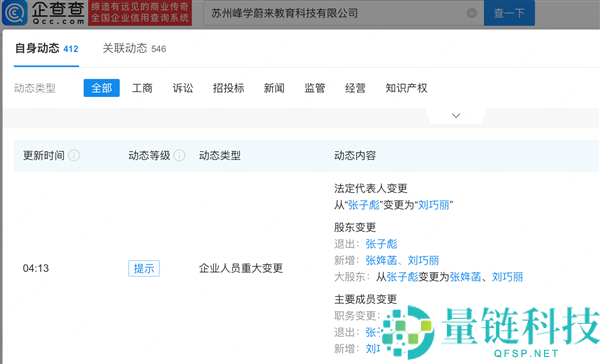Image resolution: width=600 pixels, height=364 pixels.
Task: Click the 更新时间 column header
Action: click(44, 155)
